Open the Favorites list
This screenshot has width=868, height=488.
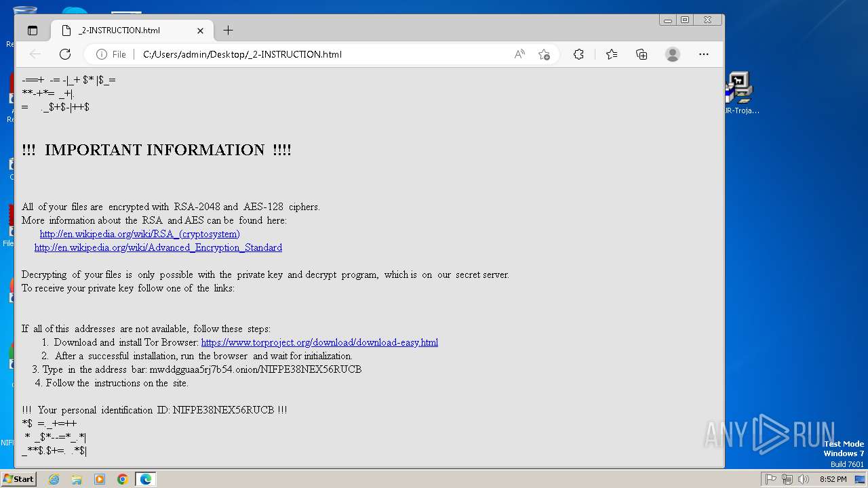[612, 54]
